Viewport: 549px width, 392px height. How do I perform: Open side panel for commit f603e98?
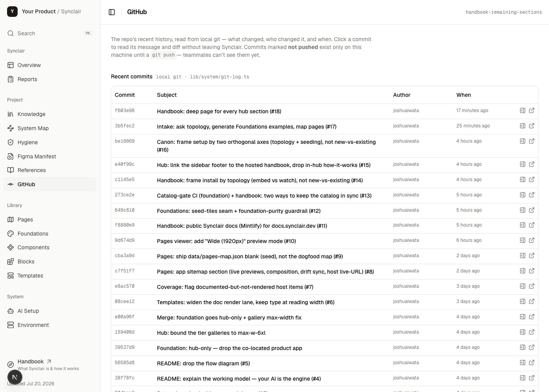pyautogui.click(x=522, y=111)
